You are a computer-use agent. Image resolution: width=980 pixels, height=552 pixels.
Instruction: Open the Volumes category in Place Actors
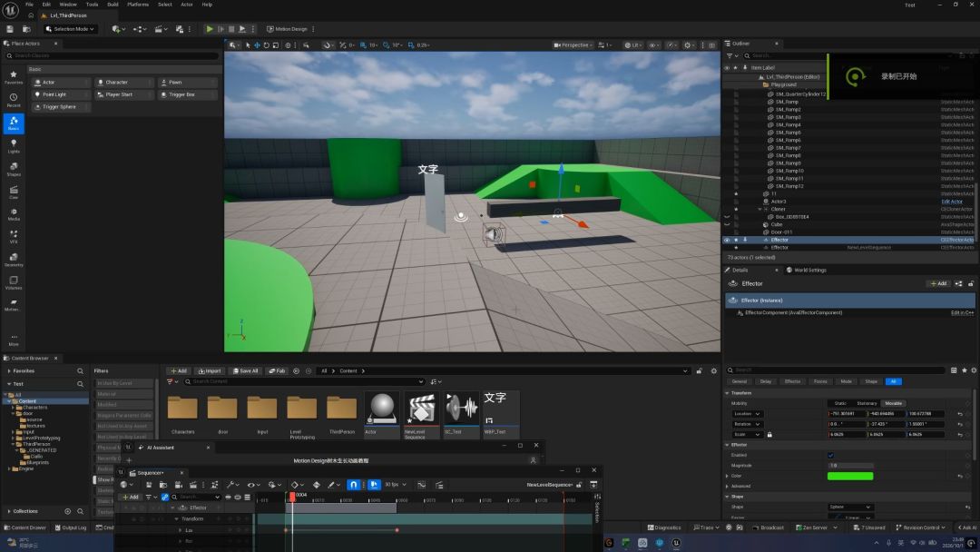pyautogui.click(x=14, y=282)
